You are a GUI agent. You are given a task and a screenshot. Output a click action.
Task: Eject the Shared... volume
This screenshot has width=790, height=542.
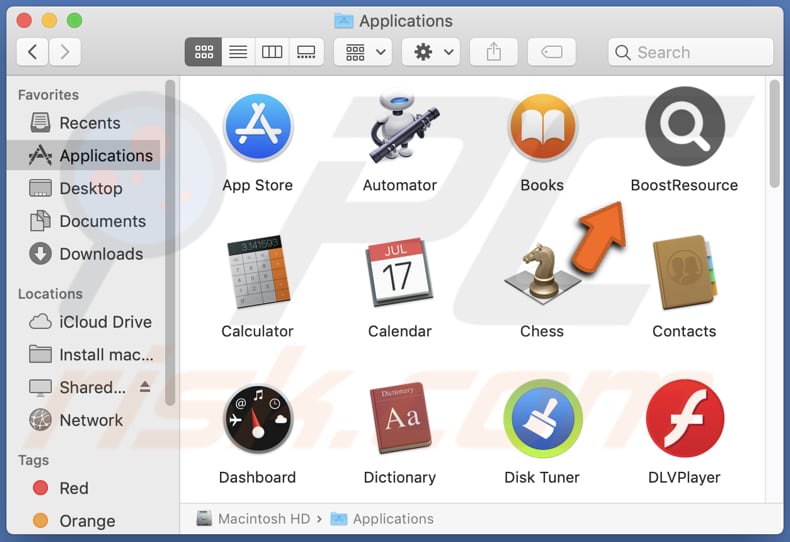pos(145,386)
